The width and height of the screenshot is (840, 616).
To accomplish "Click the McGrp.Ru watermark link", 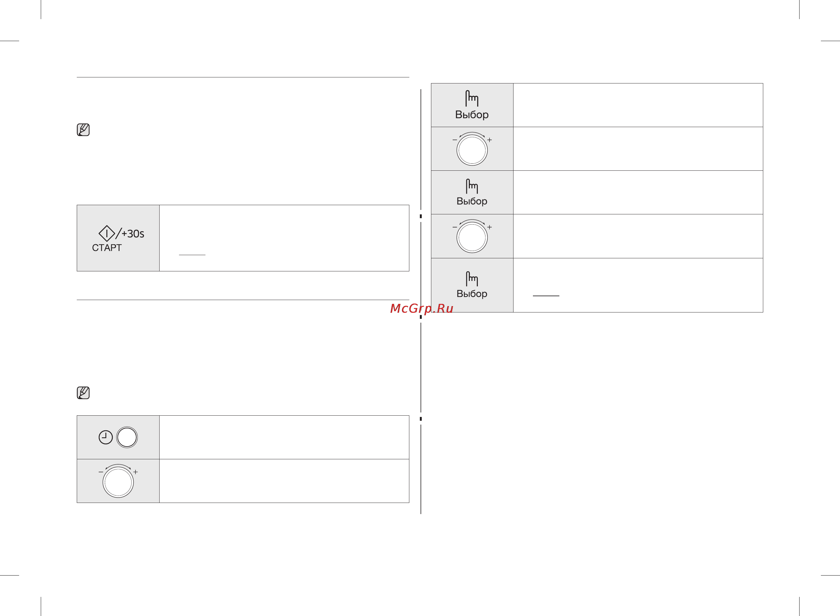I will pyautogui.click(x=422, y=308).
